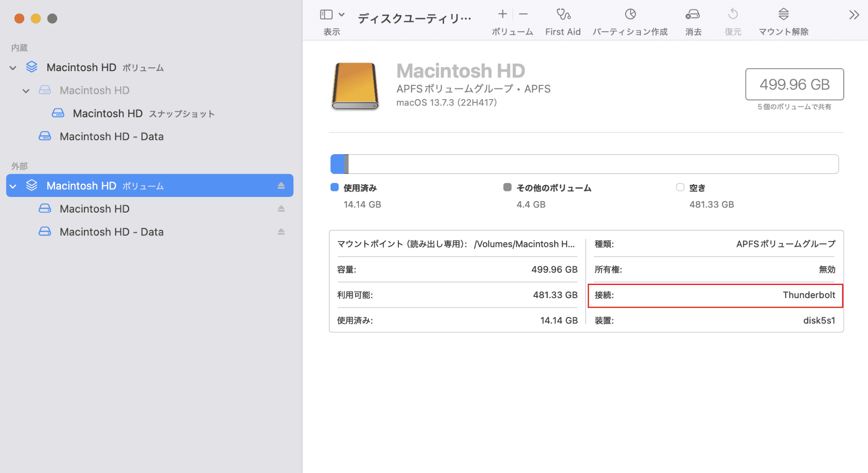
Task: Select internal Macintosh HD ボリューム row
Action: (x=150, y=67)
